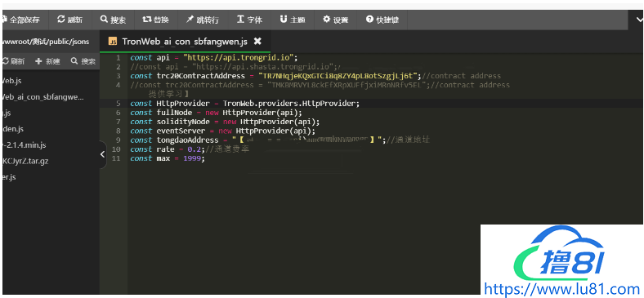Open Search (搜索) in the top toolbar

113,20
